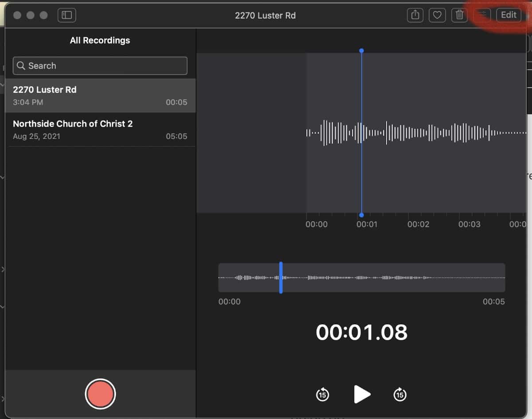Play the selected recording
This screenshot has width=532, height=419.
(362, 394)
